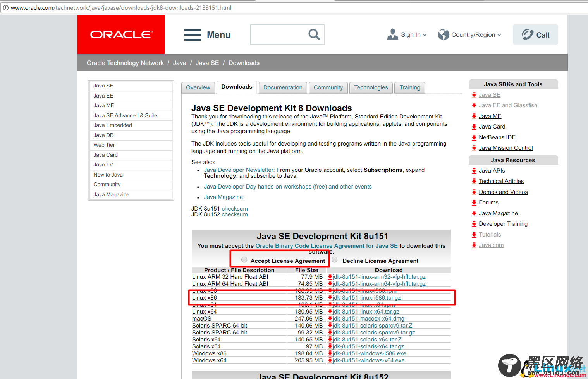
Task: Click download icon for jdk-8u151-solaris-x64.tar.gz
Action: (330, 346)
